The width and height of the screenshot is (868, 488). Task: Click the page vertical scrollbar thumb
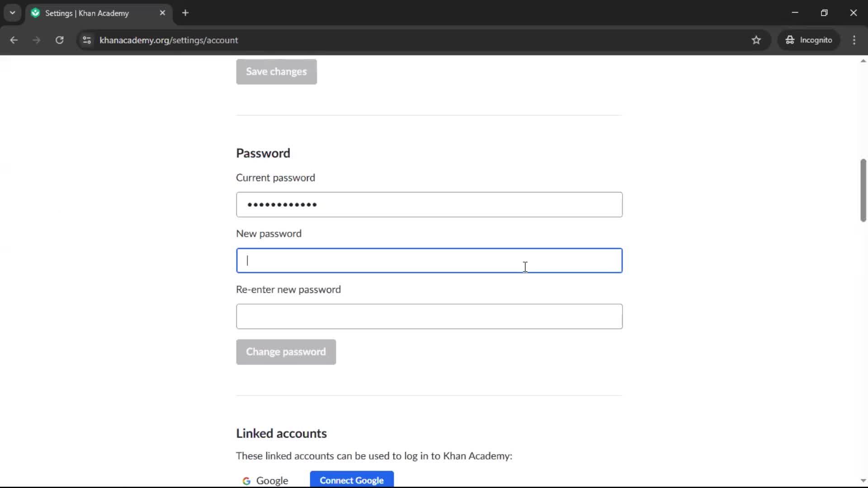click(x=863, y=190)
